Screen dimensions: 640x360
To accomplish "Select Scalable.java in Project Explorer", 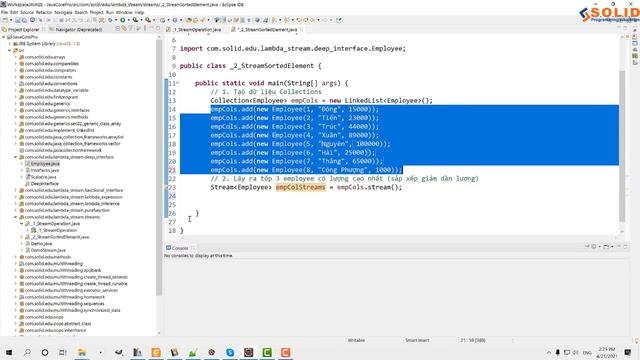I will tap(41, 177).
